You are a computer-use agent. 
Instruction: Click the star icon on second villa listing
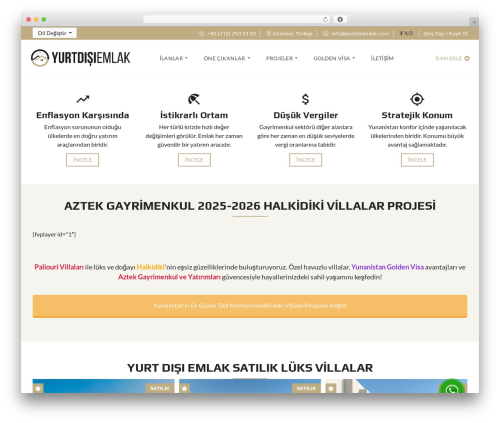(184, 388)
